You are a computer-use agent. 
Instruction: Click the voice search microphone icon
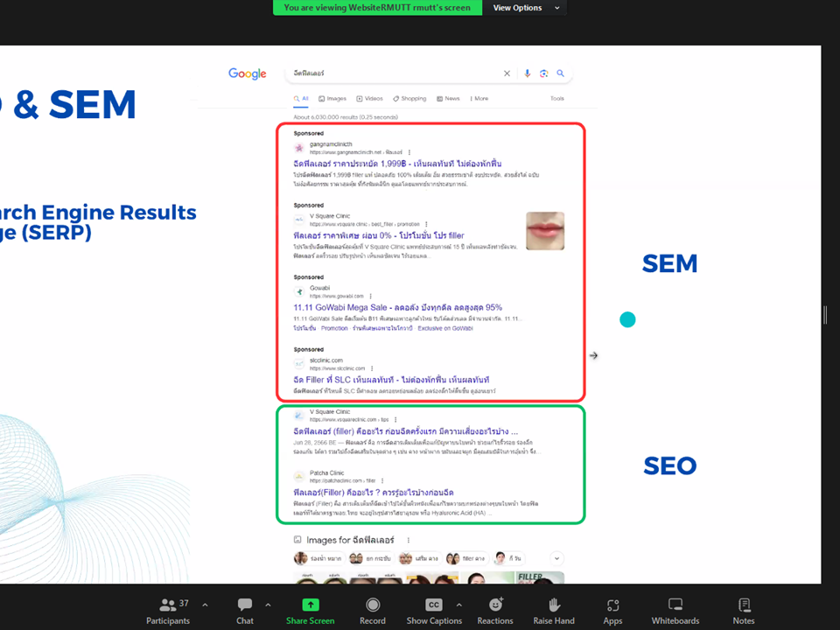coord(527,73)
